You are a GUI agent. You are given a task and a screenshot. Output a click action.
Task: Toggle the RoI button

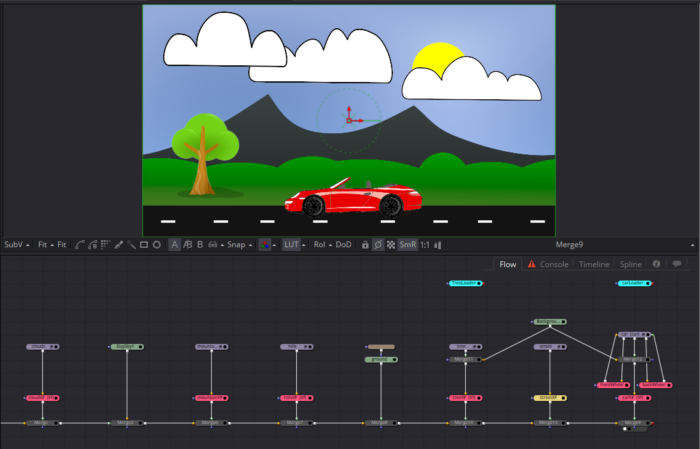coord(319,245)
